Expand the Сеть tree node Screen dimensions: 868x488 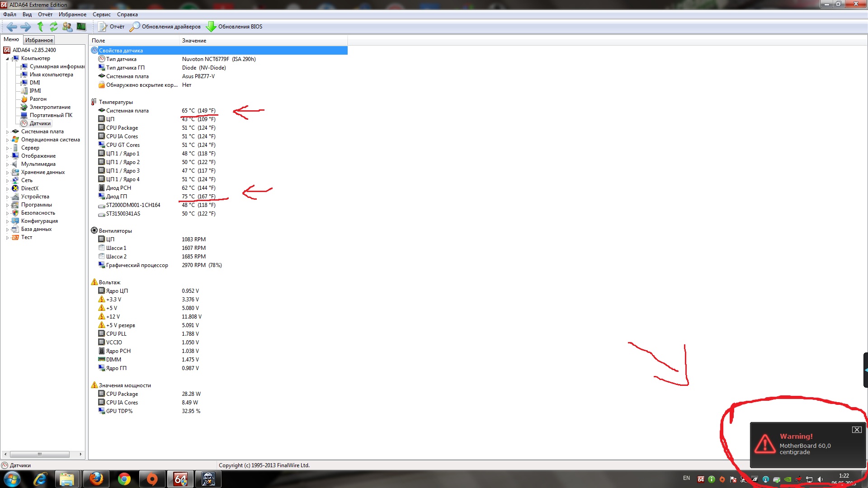7,181
